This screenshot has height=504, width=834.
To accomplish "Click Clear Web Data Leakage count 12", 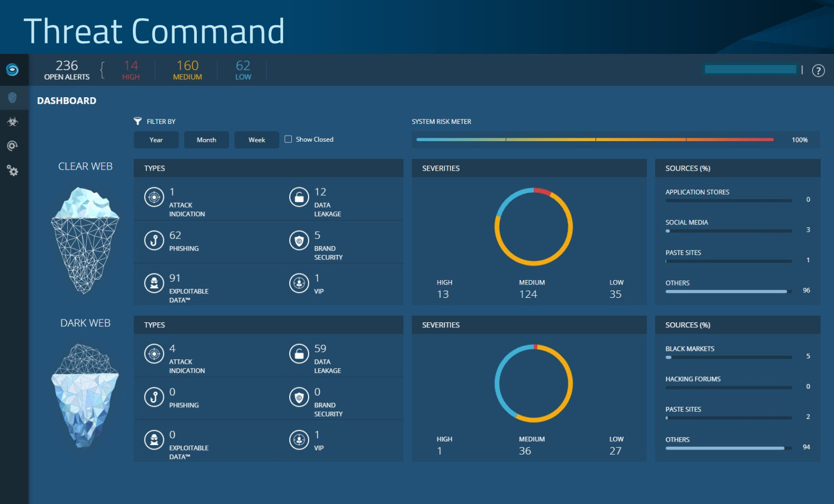I will click(320, 192).
